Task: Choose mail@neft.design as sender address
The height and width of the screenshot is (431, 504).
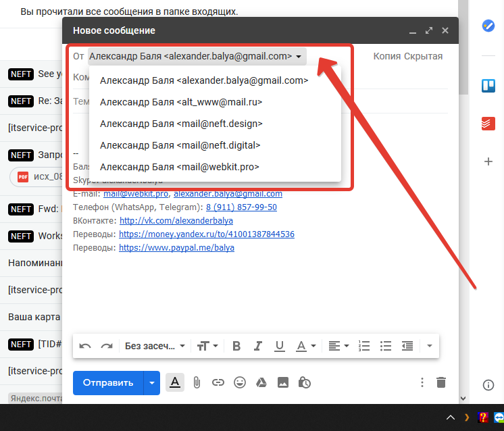Action: pyautogui.click(x=181, y=124)
